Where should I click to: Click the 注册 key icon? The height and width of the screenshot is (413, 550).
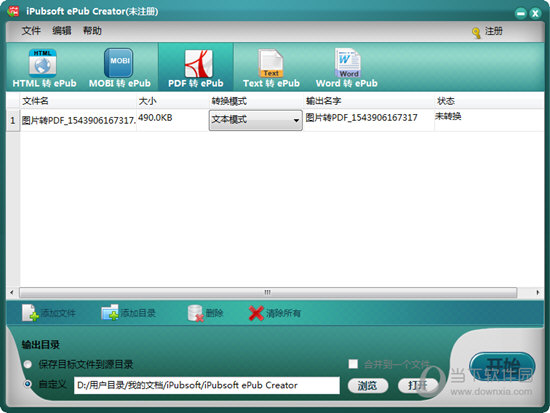point(476,33)
